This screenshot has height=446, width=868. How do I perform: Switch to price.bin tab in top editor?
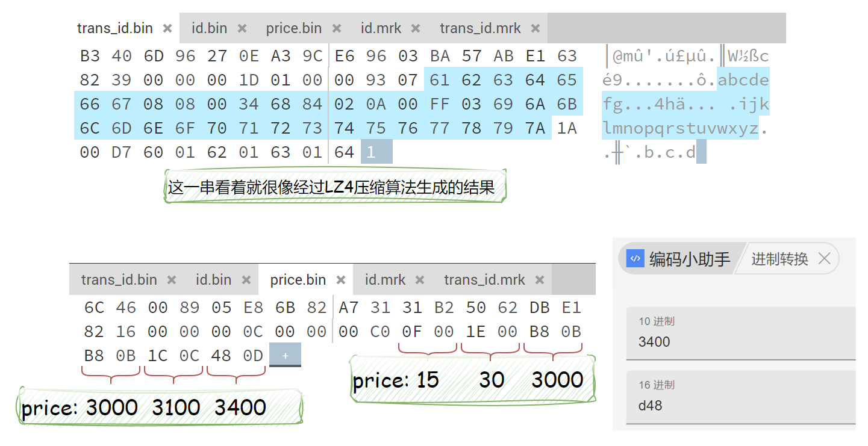(x=294, y=28)
